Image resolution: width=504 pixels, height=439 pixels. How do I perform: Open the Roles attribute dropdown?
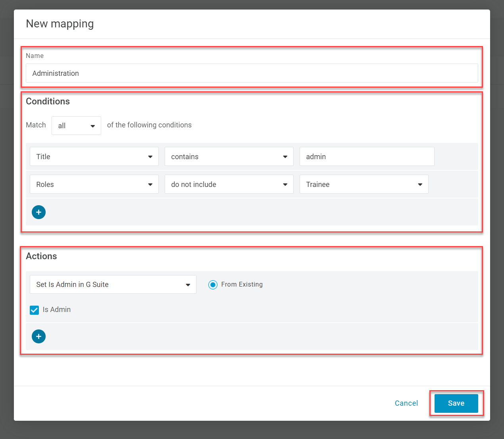94,184
